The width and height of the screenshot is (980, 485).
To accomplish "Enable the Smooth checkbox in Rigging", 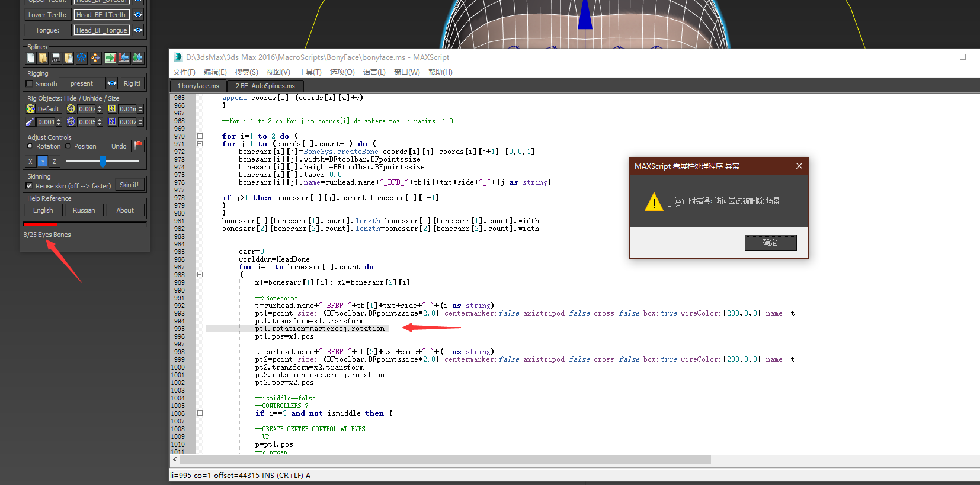I will [x=30, y=84].
